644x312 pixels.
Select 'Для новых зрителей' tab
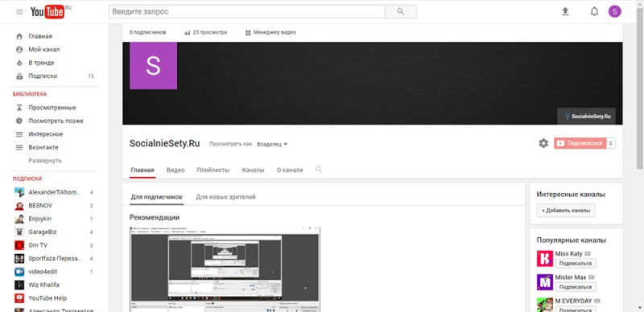click(x=225, y=197)
